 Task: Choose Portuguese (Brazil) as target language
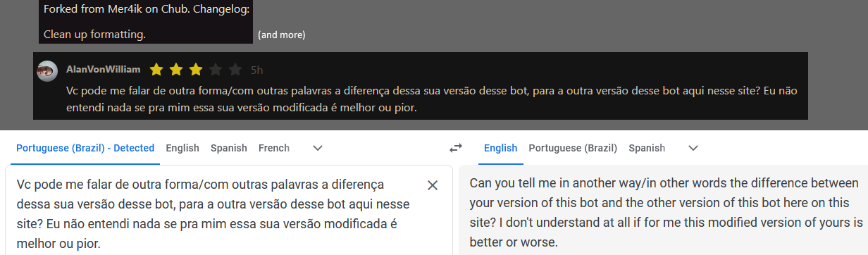pos(573,148)
